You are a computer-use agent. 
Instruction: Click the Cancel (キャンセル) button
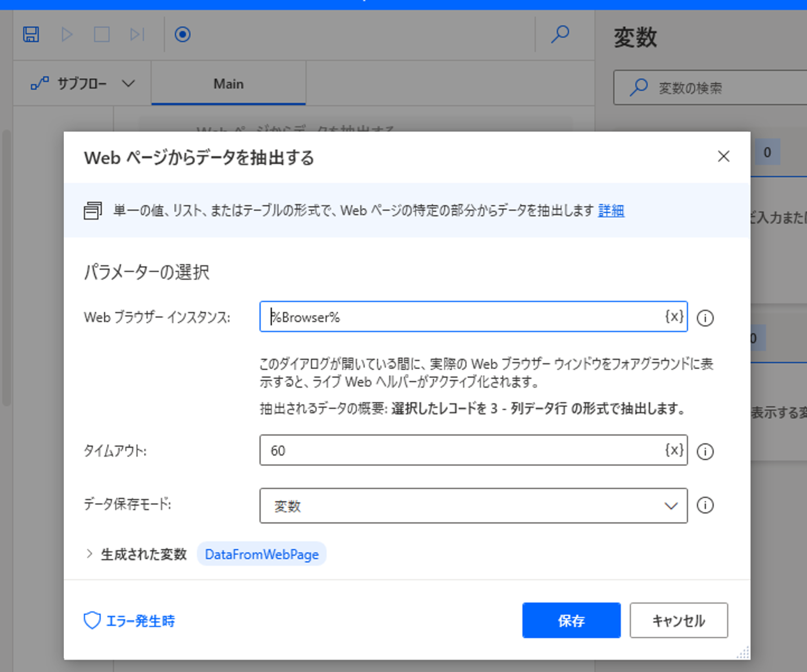[x=678, y=620]
